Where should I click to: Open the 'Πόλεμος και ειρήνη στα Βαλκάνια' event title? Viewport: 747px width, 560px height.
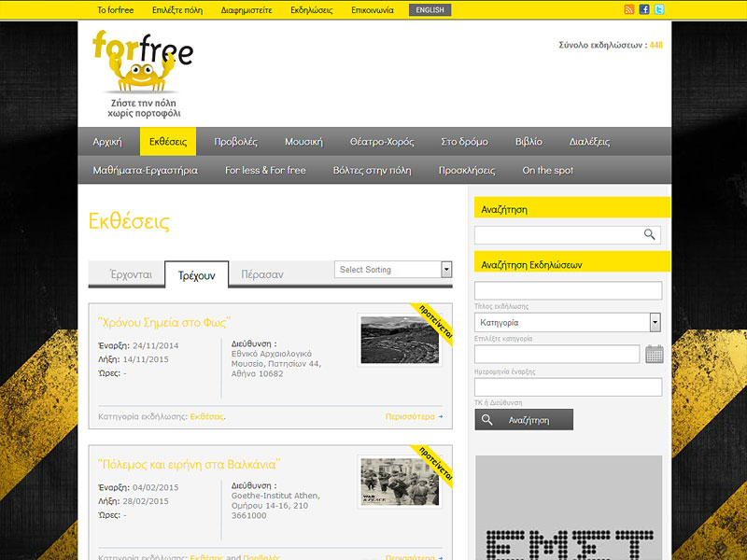190,464
